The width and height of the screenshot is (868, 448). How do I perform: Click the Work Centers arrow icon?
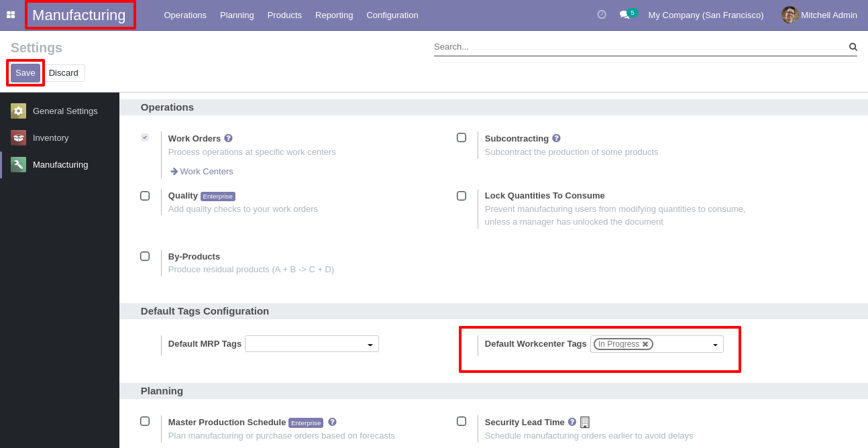[x=174, y=172]
